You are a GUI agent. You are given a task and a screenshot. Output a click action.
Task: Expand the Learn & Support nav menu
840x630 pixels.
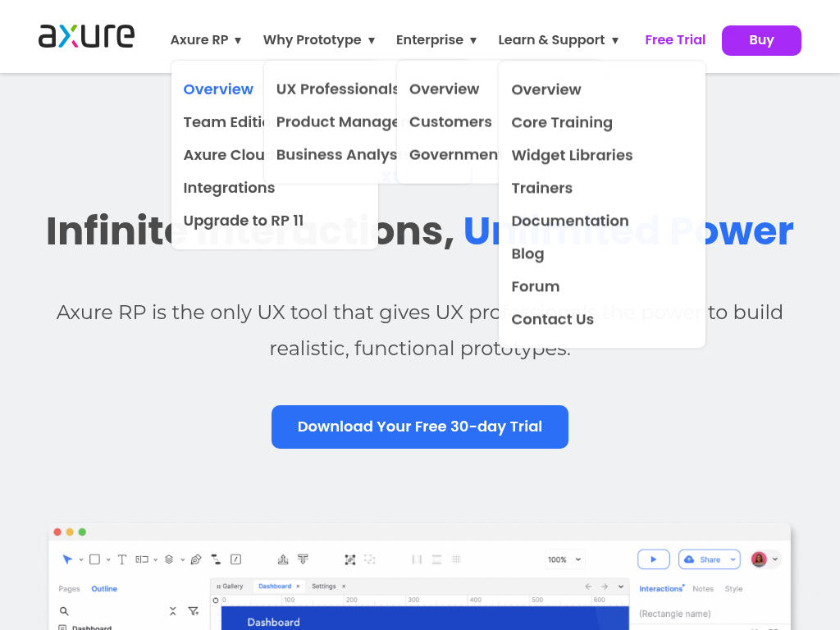[559, 39]
